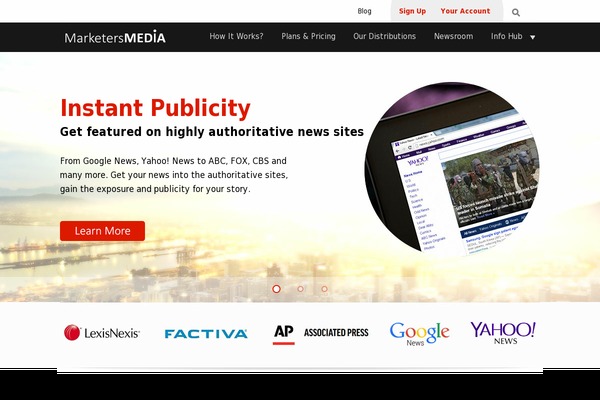Screen dimensions: 600x400
Task: Open the MarketersMEDIA logo homepage link
Action: [115, 37]
